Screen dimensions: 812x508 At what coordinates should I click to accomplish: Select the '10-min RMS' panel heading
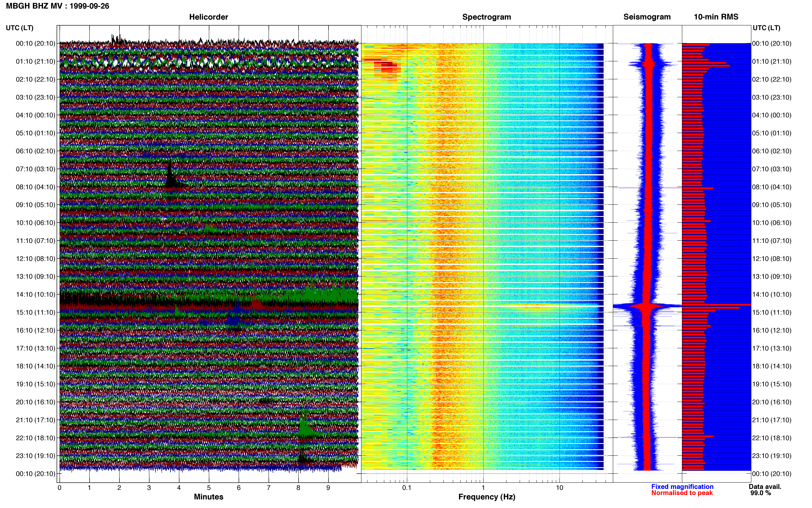(x=716, y=17)
